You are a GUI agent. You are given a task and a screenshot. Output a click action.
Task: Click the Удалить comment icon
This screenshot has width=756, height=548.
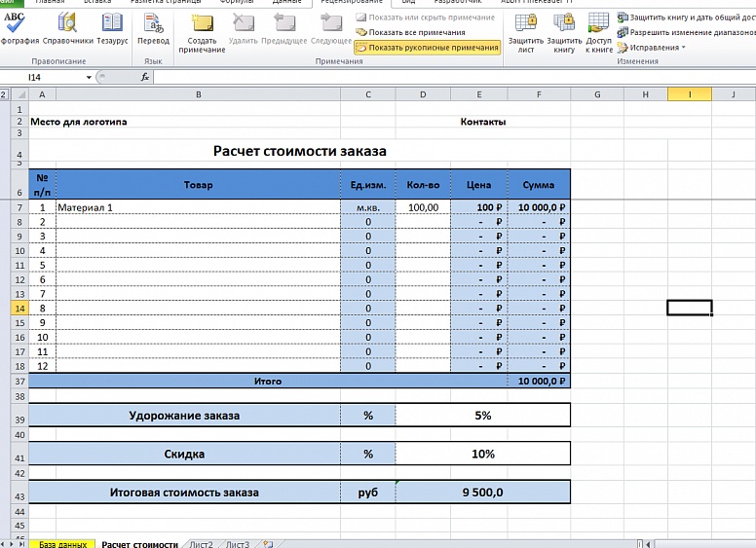pos(243,29)
